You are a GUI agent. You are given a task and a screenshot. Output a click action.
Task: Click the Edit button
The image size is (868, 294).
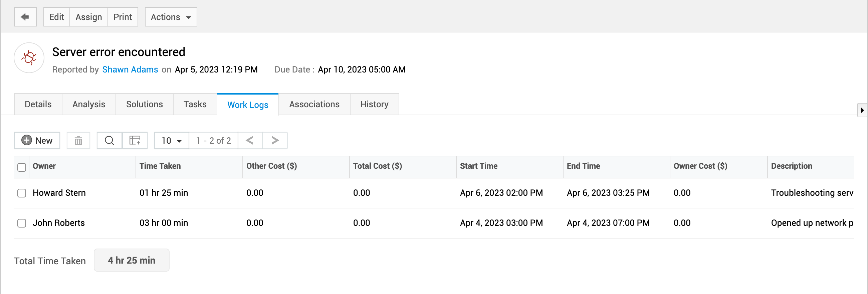click(x=57, y=17)
